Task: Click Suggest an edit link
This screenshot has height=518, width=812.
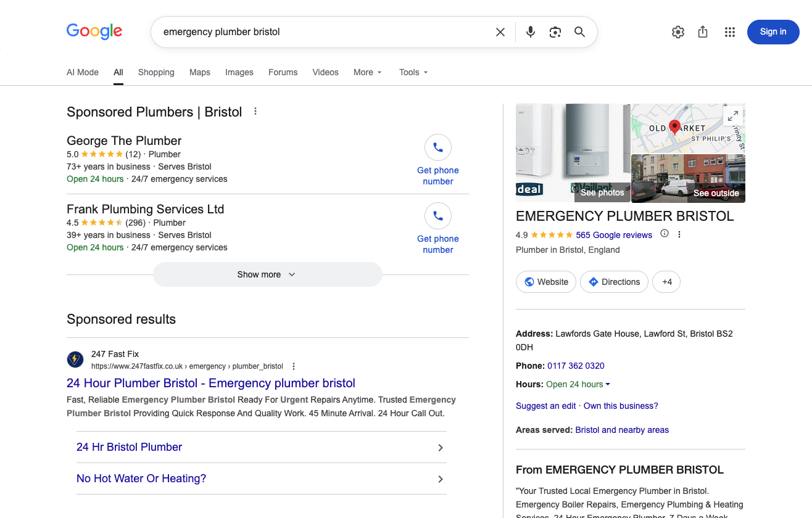Action: 546,406
